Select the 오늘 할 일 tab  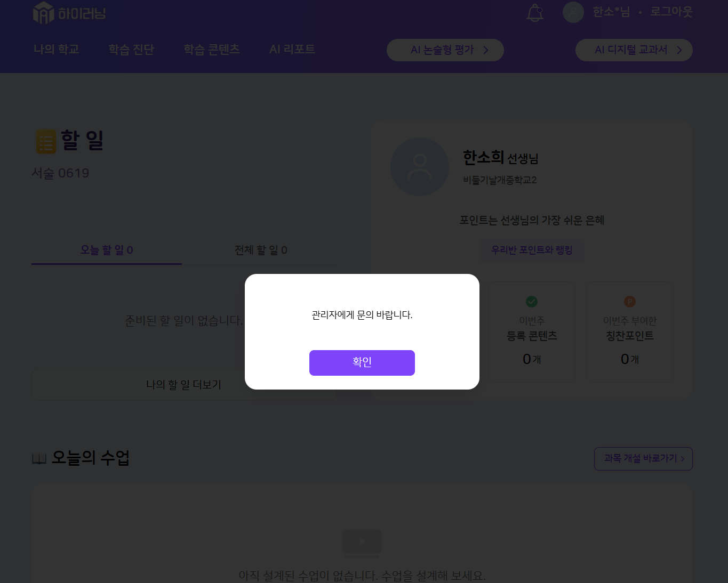click(x=107, y=250)
